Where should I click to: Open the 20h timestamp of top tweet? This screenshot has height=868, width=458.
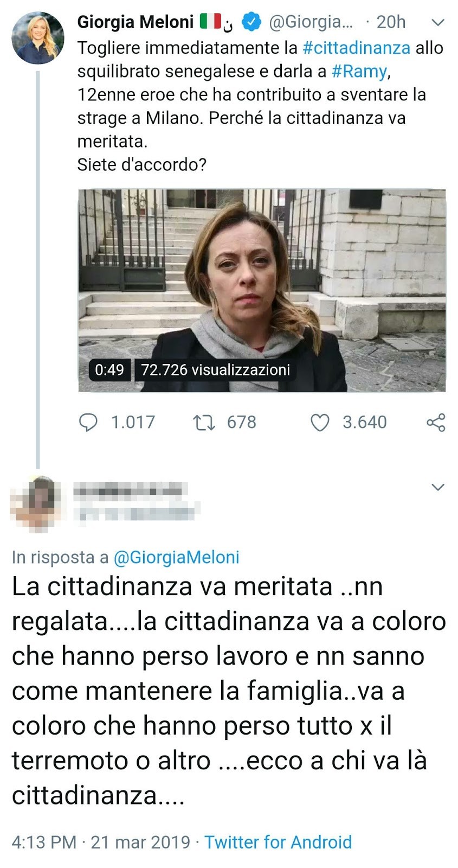(391, 22)
